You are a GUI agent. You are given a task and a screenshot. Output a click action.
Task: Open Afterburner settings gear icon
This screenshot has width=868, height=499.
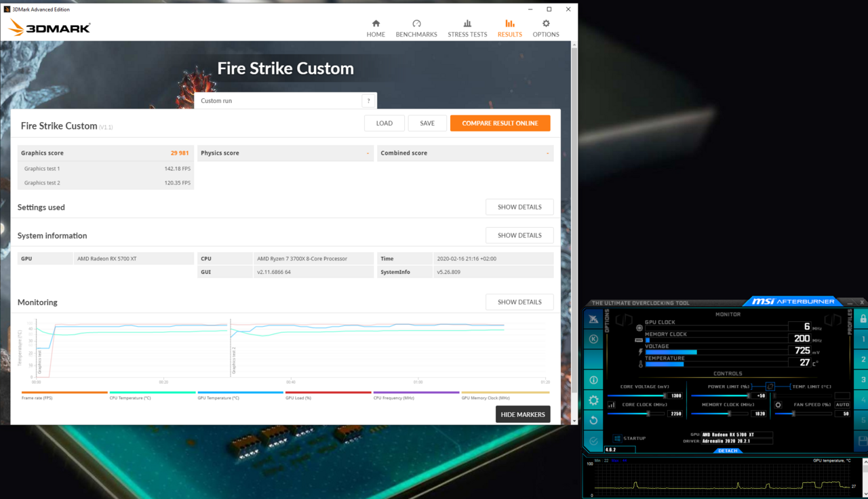point(593,400)
